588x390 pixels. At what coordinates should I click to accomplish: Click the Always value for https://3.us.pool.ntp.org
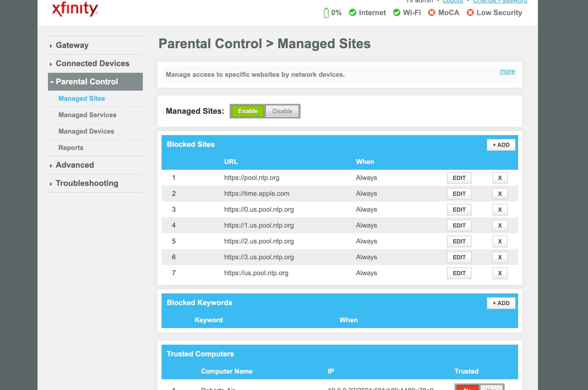[x=366, y=257]
